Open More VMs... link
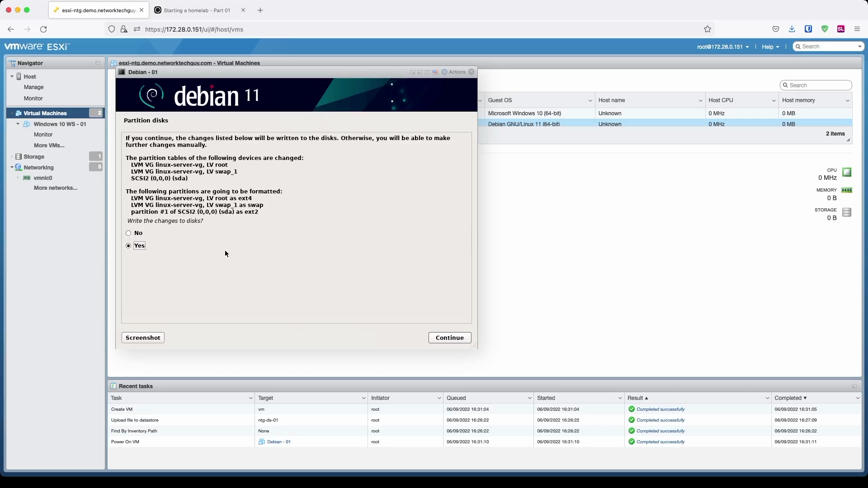 coord(49,145)
